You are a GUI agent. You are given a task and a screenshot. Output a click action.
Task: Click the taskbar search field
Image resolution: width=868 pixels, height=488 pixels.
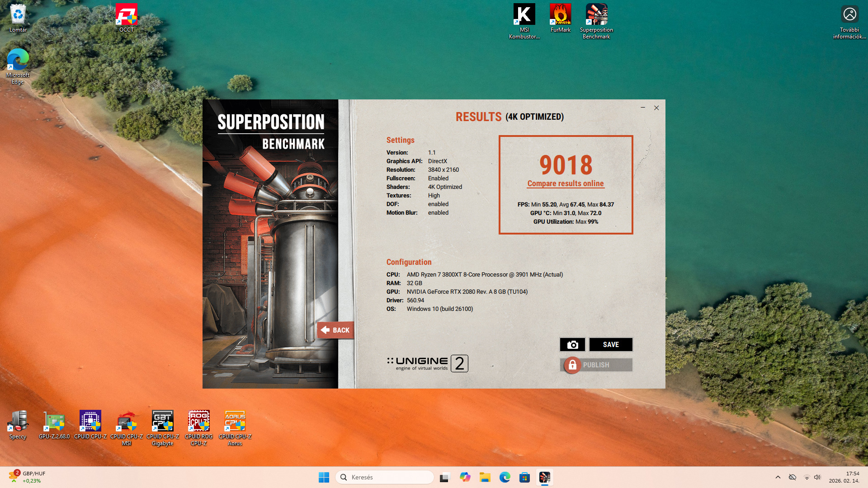(x=385, y=477)
